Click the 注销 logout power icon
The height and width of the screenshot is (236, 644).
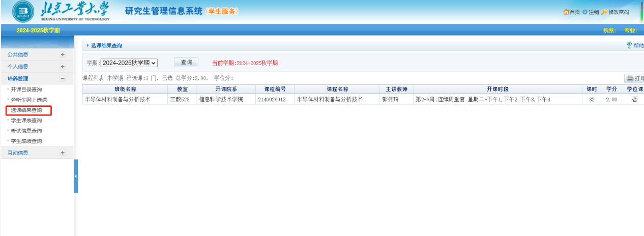point(585,12)
